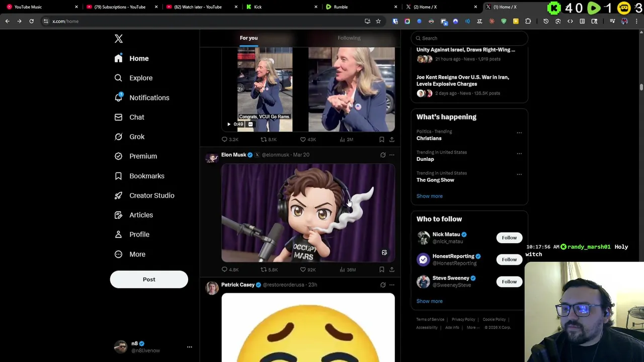Open the Terms of Service link
644x362 pixels.
[x=430, y=319]
